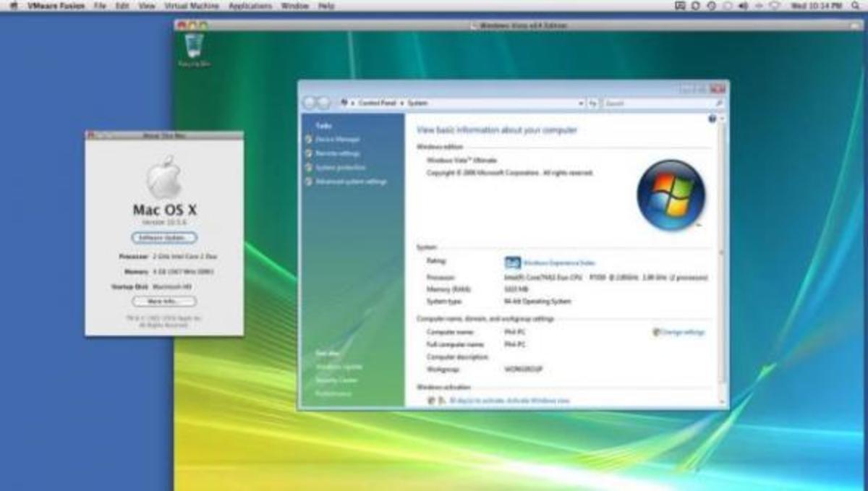Open the Applications menu
The height and width of the screenshot is (491, 868).
[x=250, y=6]
